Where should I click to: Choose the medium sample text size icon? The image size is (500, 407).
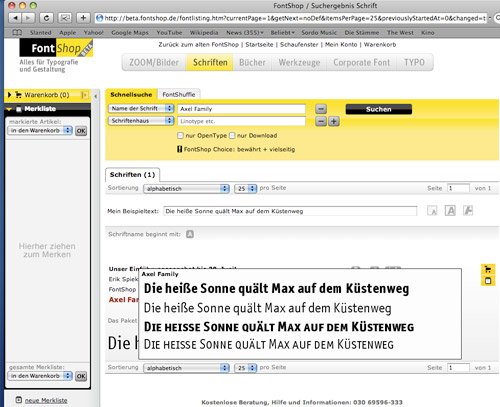tap(450, 211)
